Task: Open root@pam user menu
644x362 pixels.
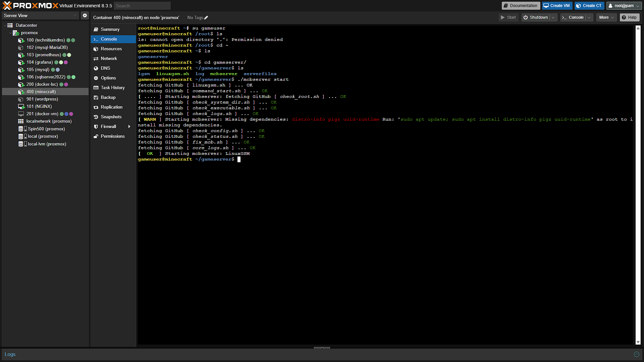Action: 624,6
